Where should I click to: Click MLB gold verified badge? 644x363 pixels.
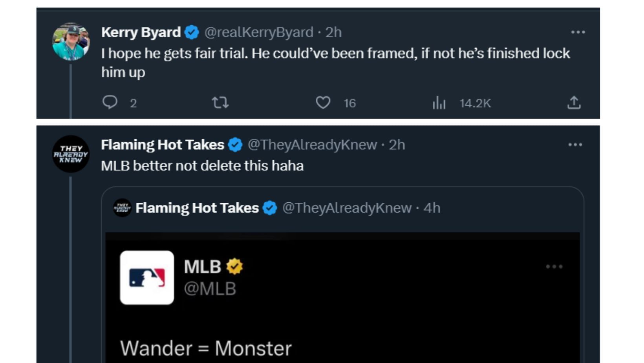tap(234, 266)
